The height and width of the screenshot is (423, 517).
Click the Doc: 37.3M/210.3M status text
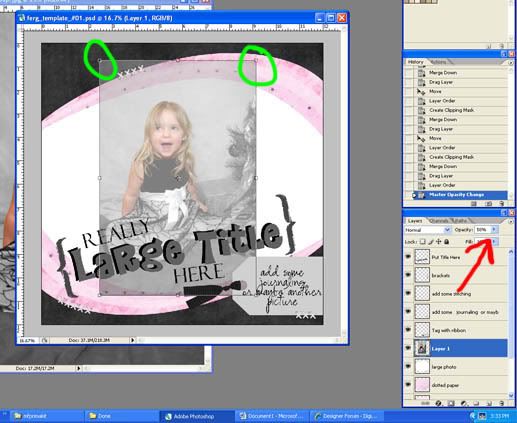(x=89, y=340)
